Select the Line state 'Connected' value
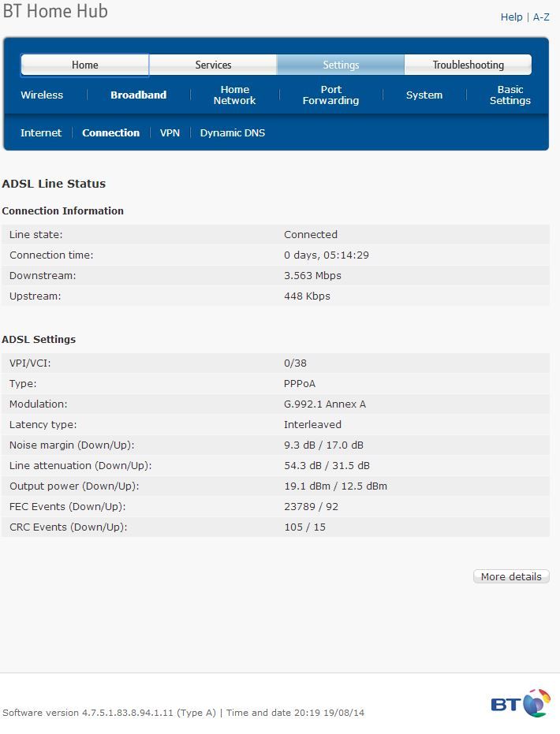Image resolution: width=560 pixels, height=734 pixels. [x=311, y=234]
